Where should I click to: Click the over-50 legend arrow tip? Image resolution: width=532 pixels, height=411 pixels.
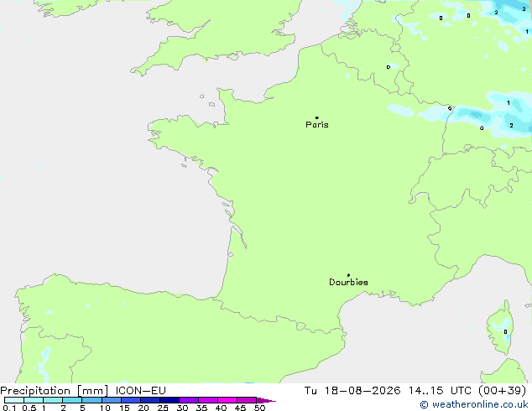point(266,400)
